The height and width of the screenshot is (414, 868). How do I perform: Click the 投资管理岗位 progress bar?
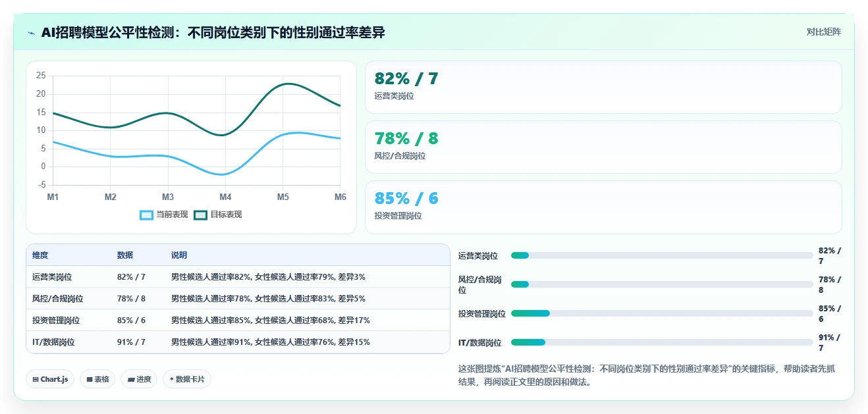pos(662,313)
